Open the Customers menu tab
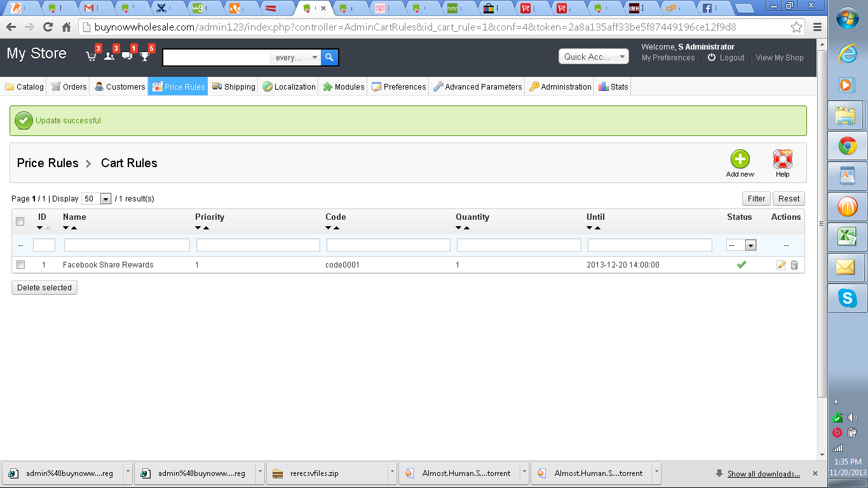The image size is (868, 488). click(x=119, y=86)
